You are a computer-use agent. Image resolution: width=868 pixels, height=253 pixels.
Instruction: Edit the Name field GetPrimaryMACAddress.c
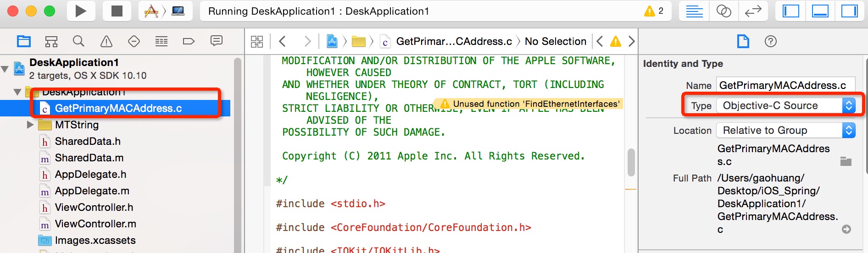(x=785, y=85)
